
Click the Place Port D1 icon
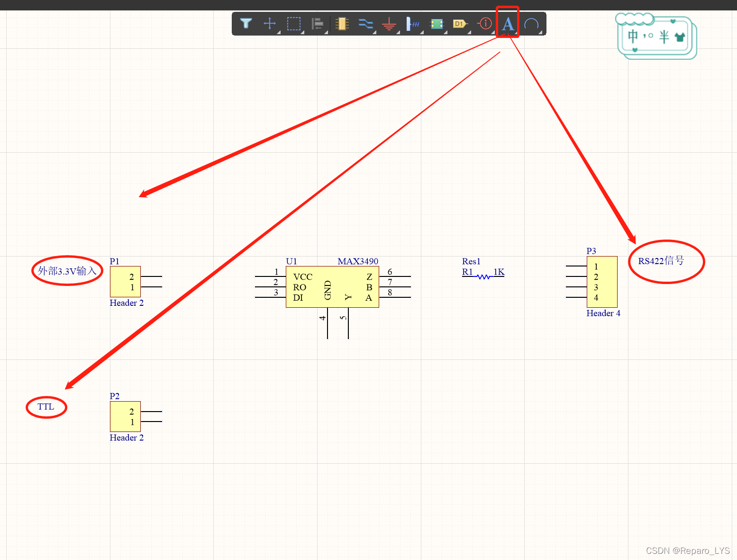[460, 23]
